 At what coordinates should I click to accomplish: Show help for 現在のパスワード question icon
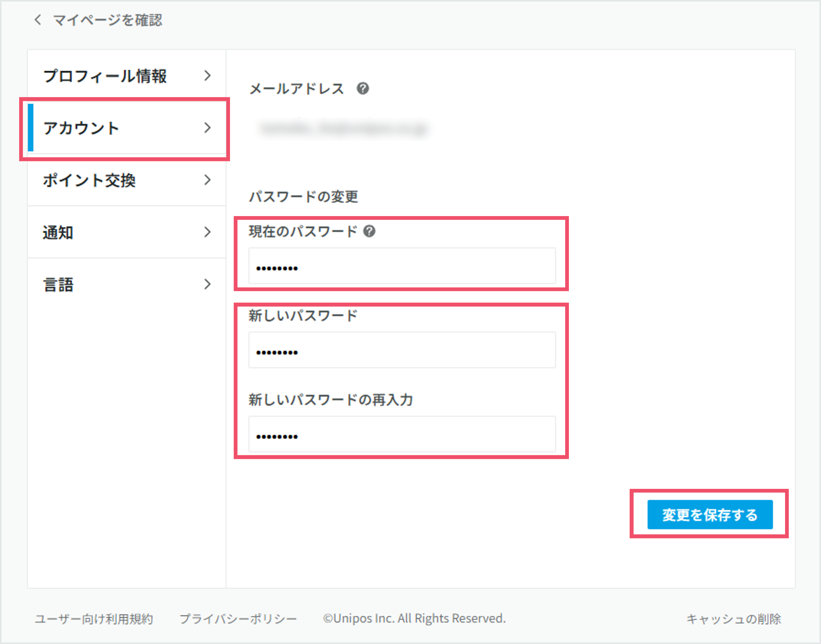[369, 231]
